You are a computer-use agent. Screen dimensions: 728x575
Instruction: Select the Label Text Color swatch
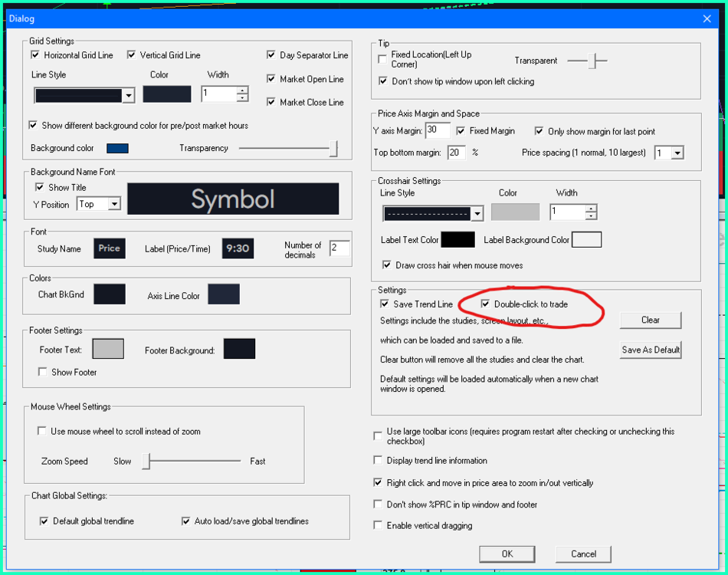tap(458, 240)
